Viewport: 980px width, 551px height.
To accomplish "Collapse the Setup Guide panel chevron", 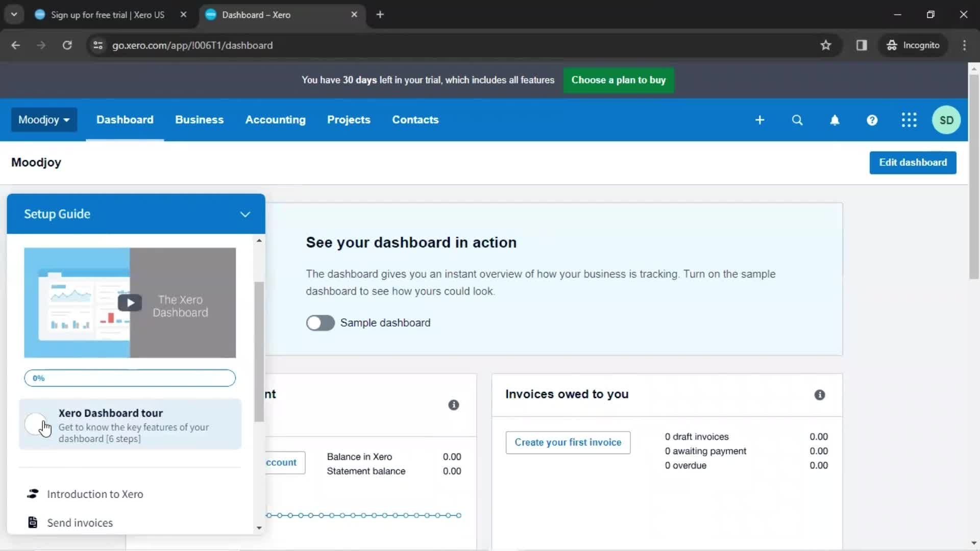I will click(245, 214).
